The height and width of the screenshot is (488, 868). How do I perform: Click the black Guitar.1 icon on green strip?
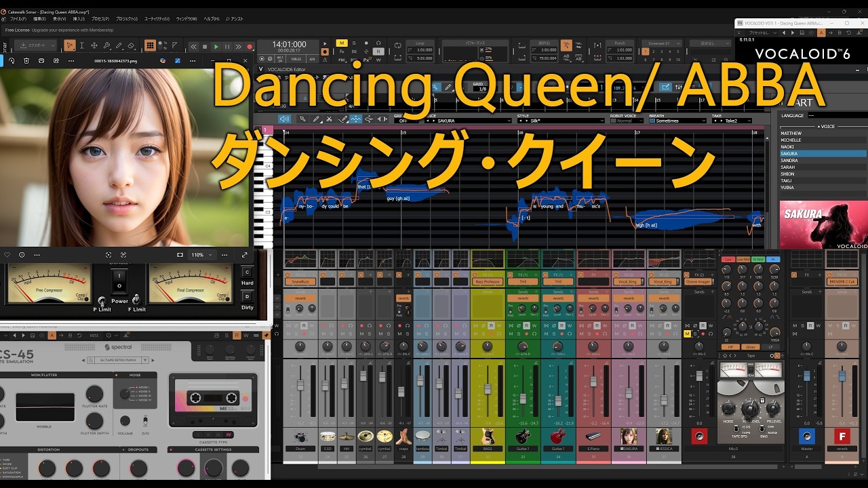523,436
